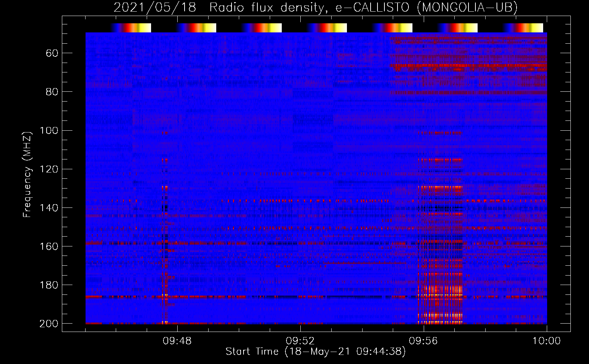Click the 160 frequency tick label
The image size is (589, 364).
49,246
